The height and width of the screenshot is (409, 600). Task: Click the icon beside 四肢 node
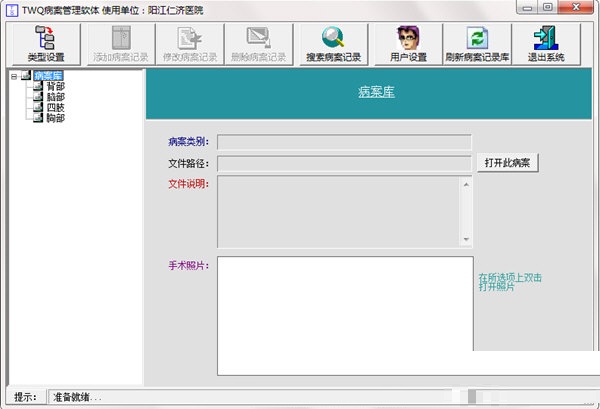tap(38, 107)
